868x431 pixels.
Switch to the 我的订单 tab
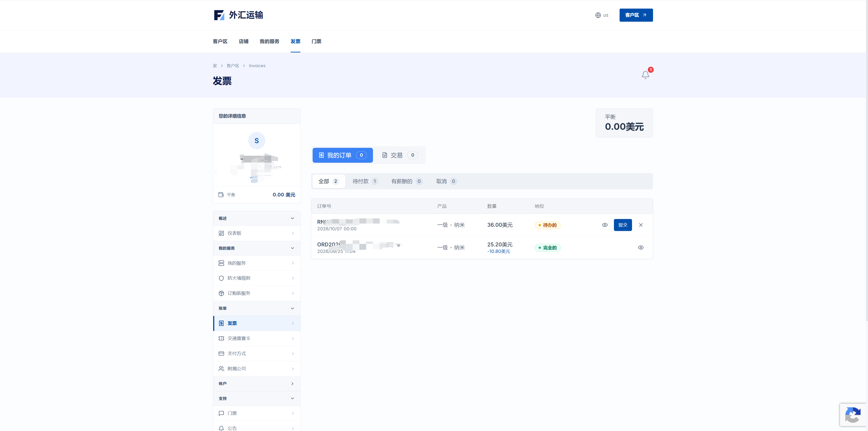point(343,155)
